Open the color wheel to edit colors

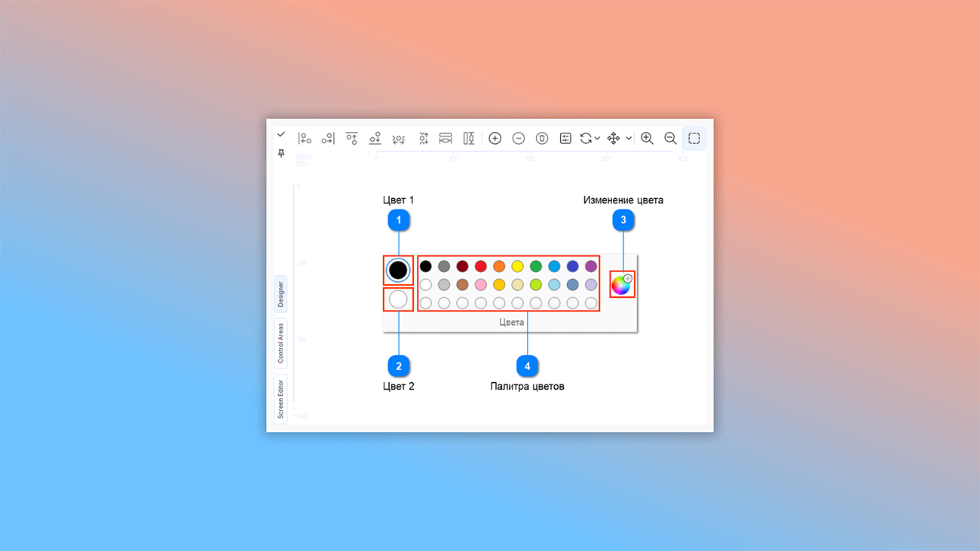coord(621,285)
